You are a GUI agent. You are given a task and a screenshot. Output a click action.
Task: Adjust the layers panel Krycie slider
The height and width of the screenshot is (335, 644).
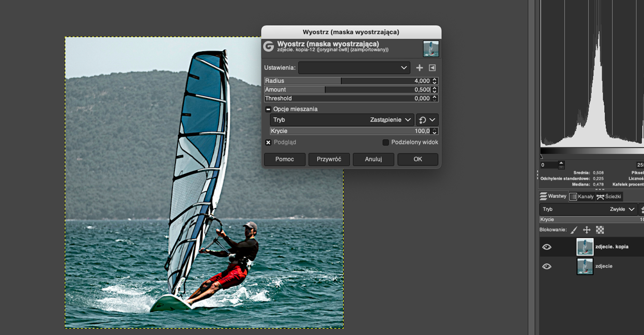tap(592, 219)
